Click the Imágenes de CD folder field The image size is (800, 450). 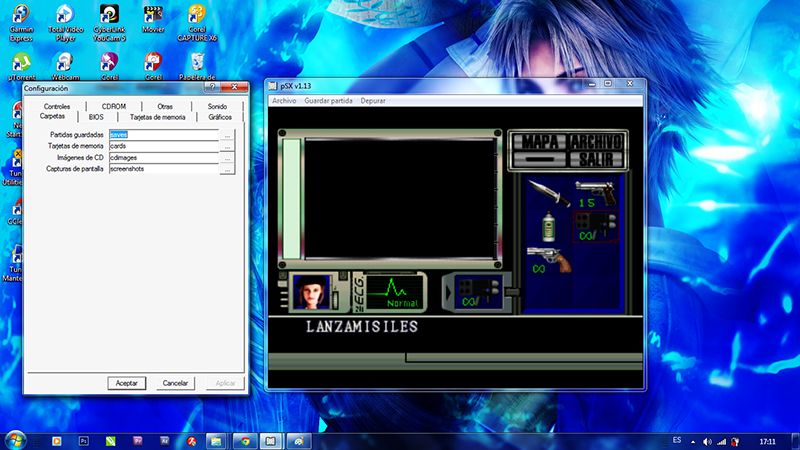164,158
